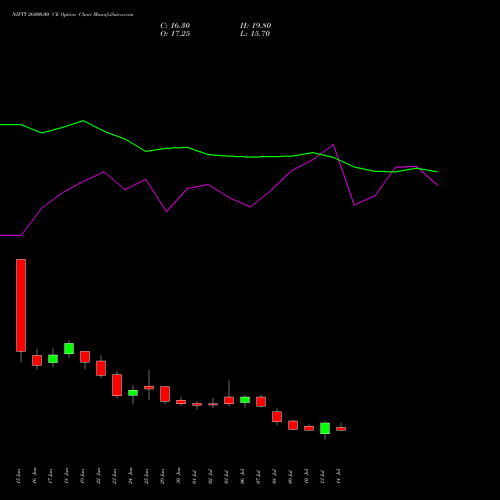
Task: Select the '14 Jul' date label
Action: pyautogui.click(x=339, y=476)
